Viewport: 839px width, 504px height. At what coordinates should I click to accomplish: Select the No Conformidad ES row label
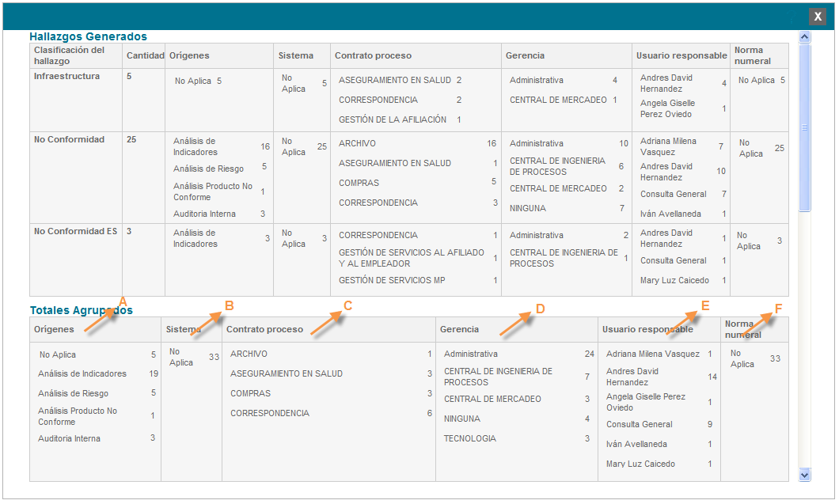pyautogui.click(x=75, y=232)
